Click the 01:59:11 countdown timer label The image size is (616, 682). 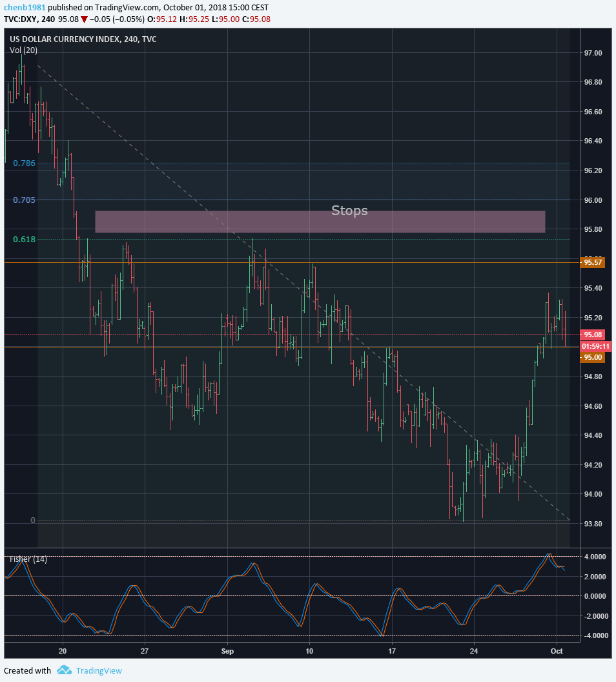(595, 346)
